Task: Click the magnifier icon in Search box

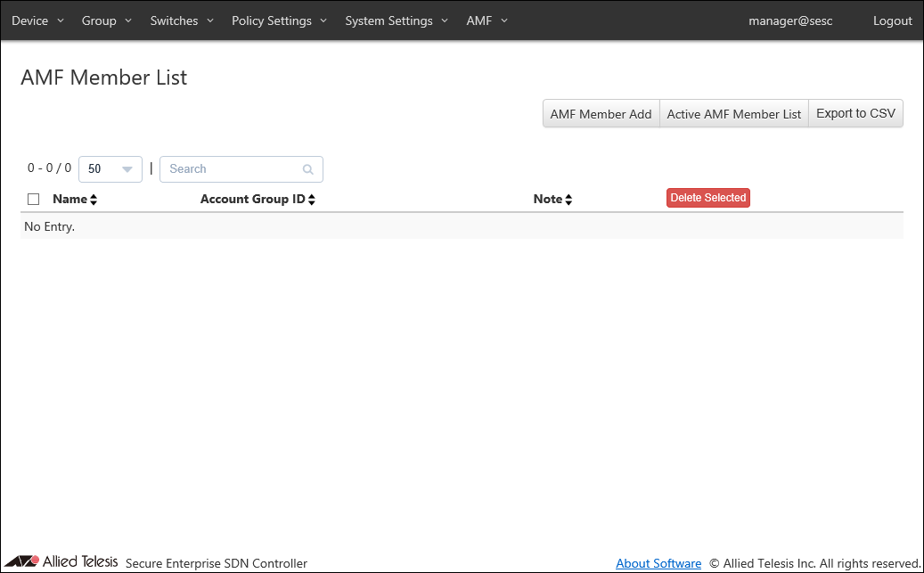Action: pyautogui.click(x=308, y=169)
